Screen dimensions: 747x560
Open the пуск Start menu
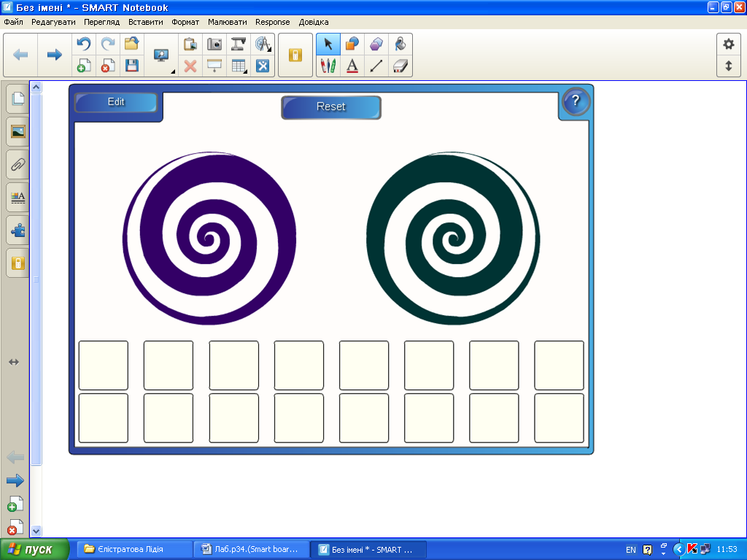(x=34, y=550)
